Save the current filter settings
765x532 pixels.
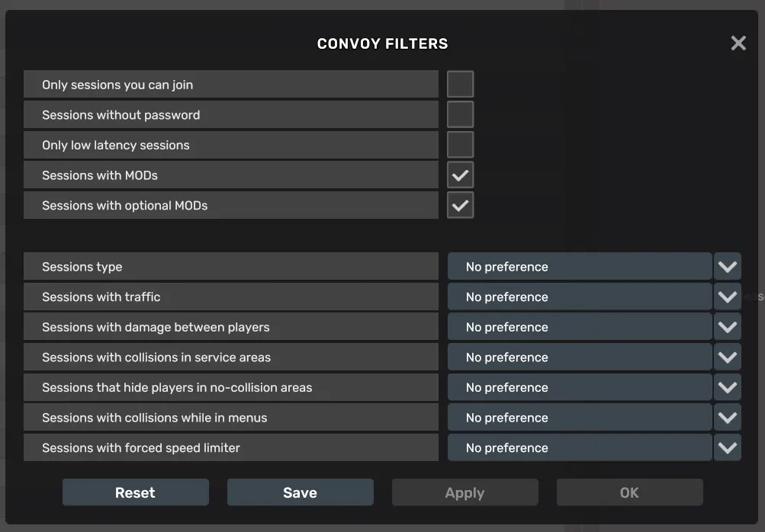click(x=300, y=492)
